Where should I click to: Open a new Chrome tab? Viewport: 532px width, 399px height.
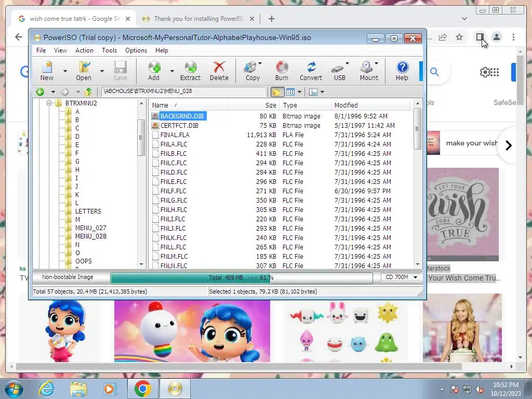271,19
